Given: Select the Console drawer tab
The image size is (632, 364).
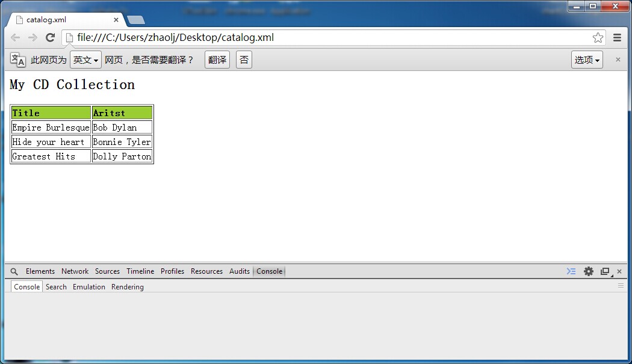Looking at the screenshot, I should (26, 286).
